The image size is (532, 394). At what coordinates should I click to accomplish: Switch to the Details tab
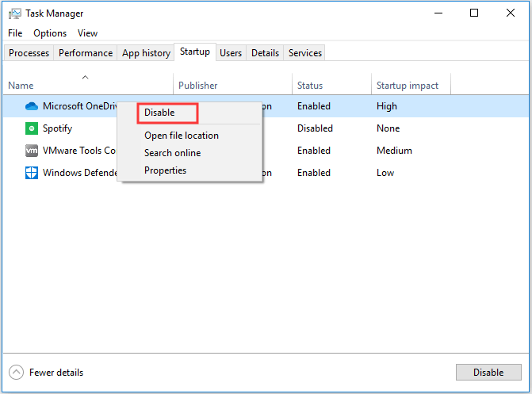pyautogui.click(x=265, y=53)
